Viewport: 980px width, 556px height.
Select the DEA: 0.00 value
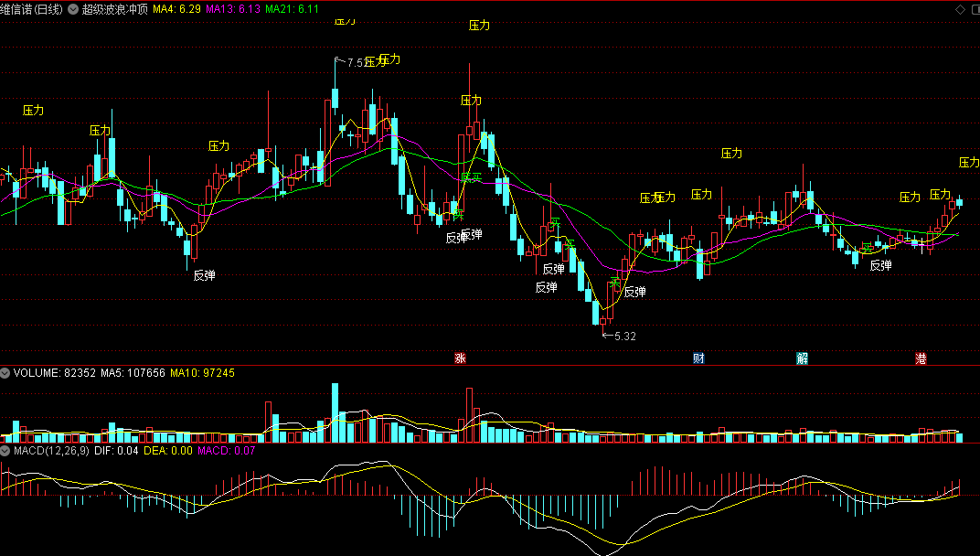[x=168, y=451]
